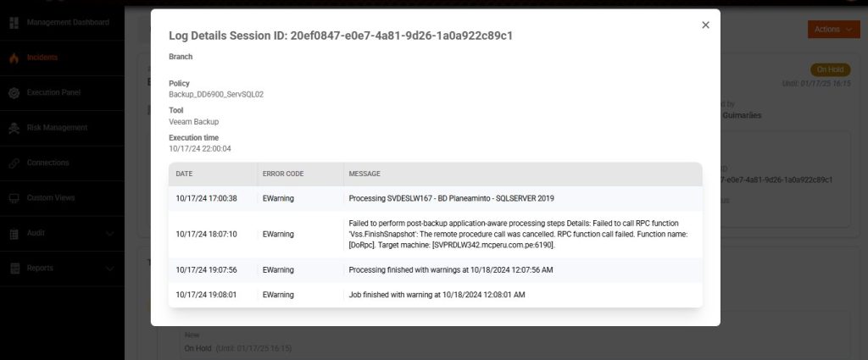The height and width of the screenshot is (360, 868).
Task: Click the Custom Views monitor icon
Action: 14,197
